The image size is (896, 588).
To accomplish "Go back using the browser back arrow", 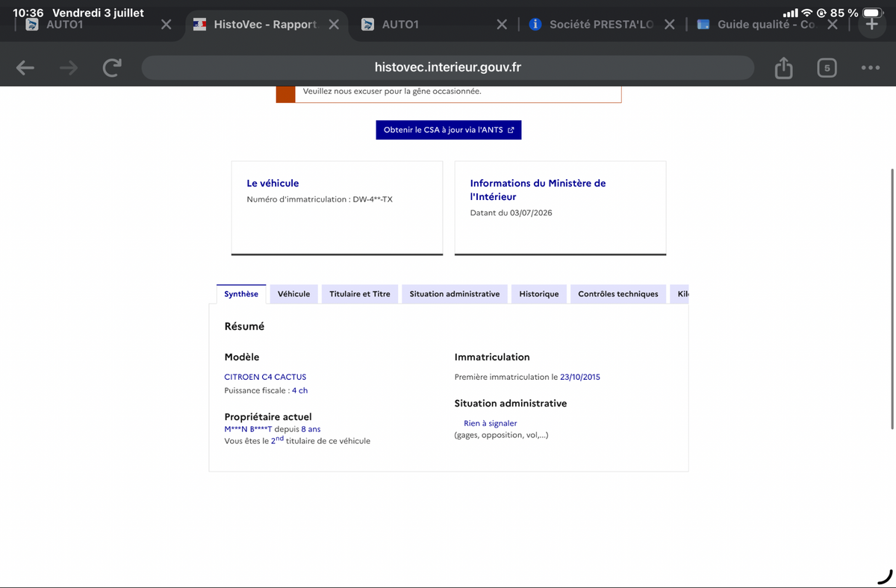I will click(25, 68).
